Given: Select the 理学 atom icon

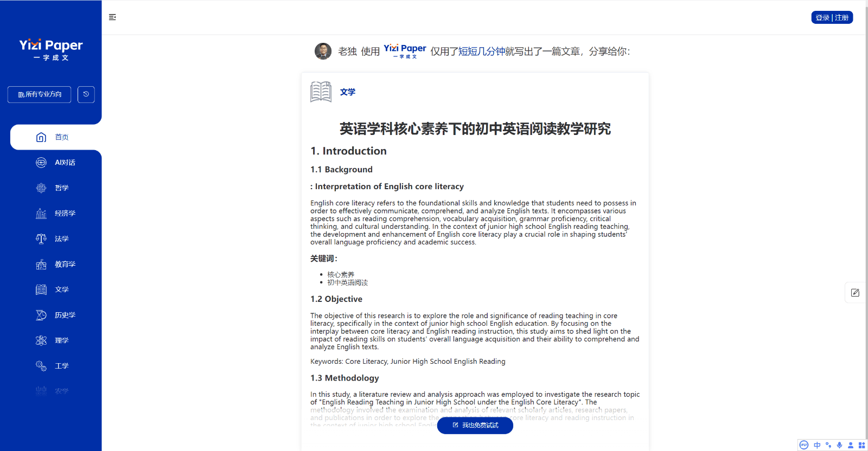Looking at the screenshot, I should (41, 340).
